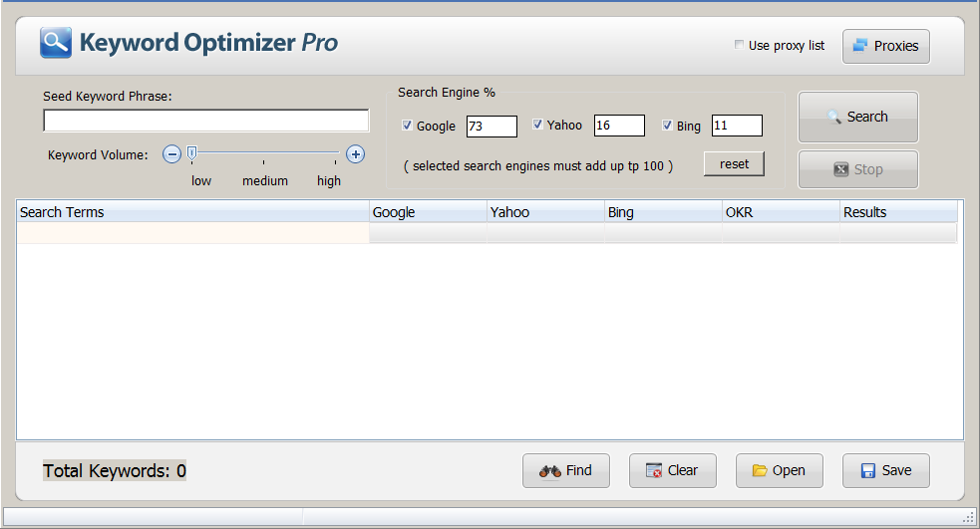Select the empty first Search Terms row
The width and height of the screenshot is (980, 529).
click(x=193, y=233)
